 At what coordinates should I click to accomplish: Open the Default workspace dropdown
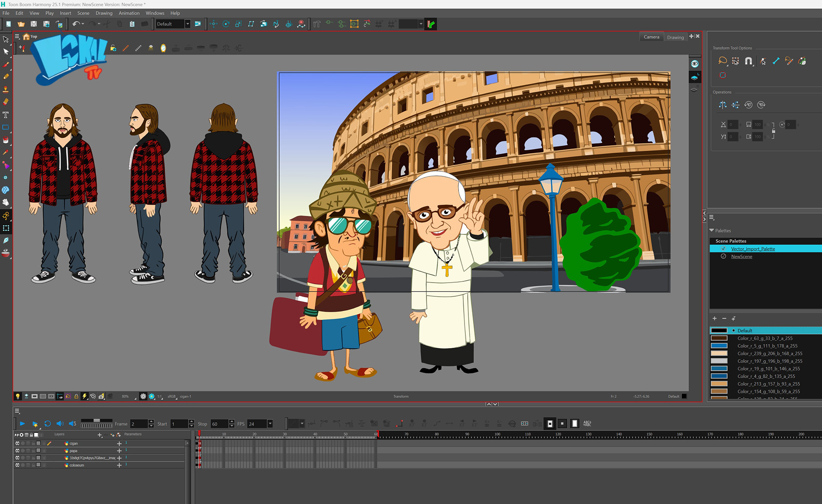point(187,24)
